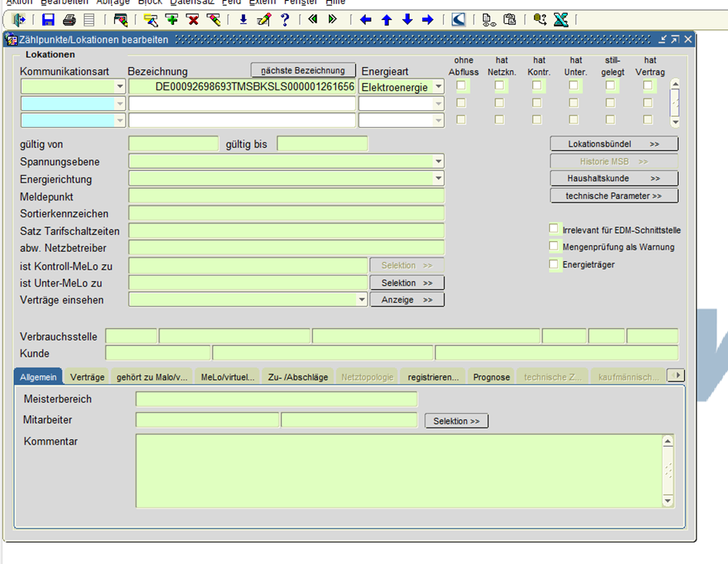Click the Lokationsbündel button
This screenshot has height=564, width=728.
pyautogui.click(x=614, y=144)
